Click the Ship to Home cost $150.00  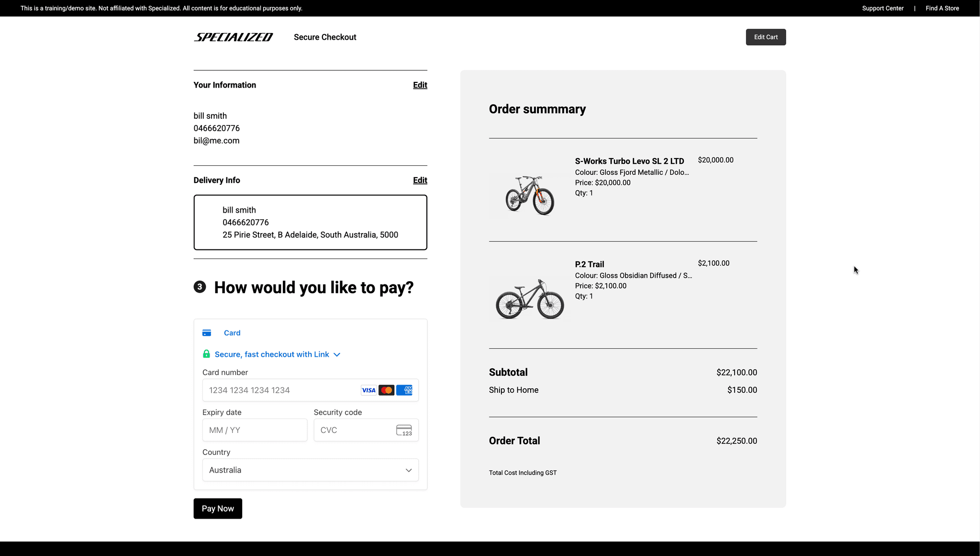[742, 390]
